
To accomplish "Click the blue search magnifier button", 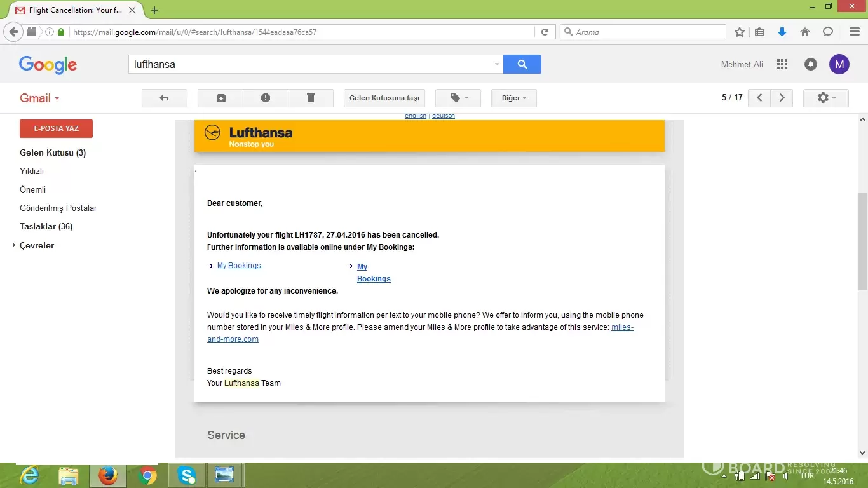I will tap(522, 64).
